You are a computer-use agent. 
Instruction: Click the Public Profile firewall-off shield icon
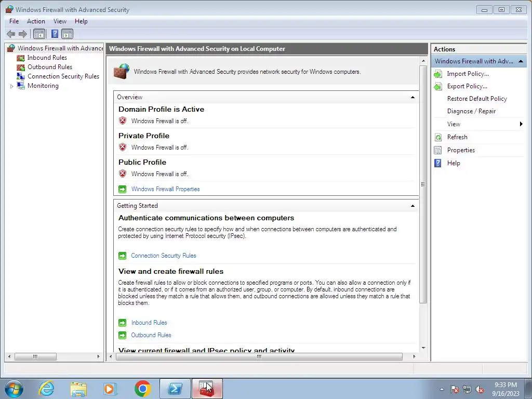coord(123,174)
